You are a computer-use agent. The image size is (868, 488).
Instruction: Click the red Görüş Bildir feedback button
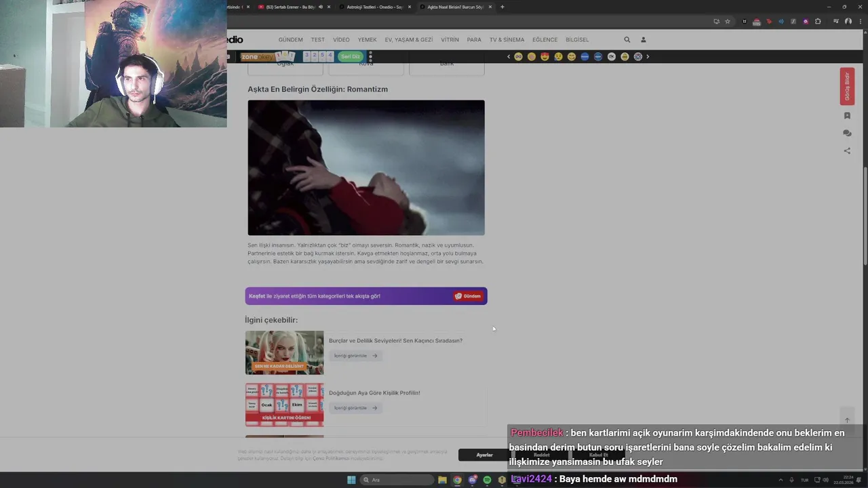point(847,86)
